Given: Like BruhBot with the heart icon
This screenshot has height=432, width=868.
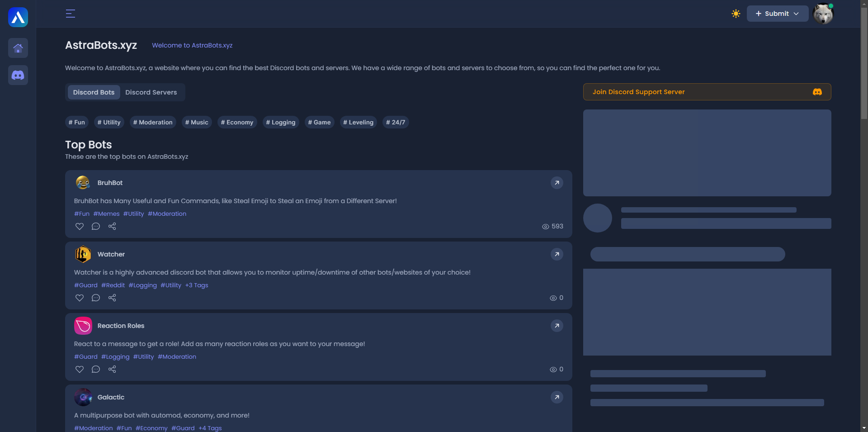Looking at the screenshot, I should pyautogui.click(x=80, y=226).
